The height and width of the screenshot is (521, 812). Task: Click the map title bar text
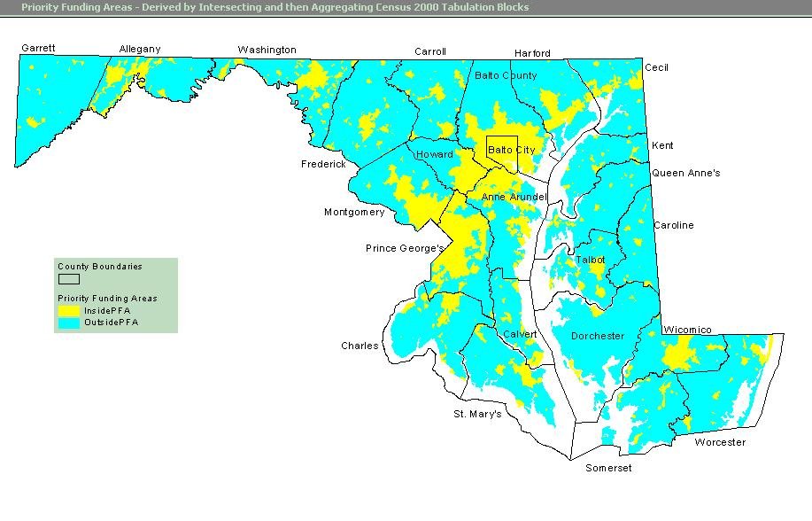[x=275, y=7]
